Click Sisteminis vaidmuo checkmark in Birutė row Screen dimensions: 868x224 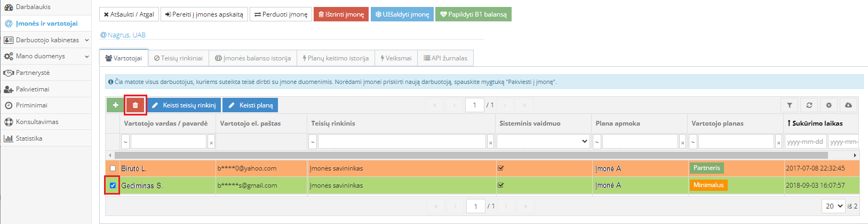coord(500,168)
